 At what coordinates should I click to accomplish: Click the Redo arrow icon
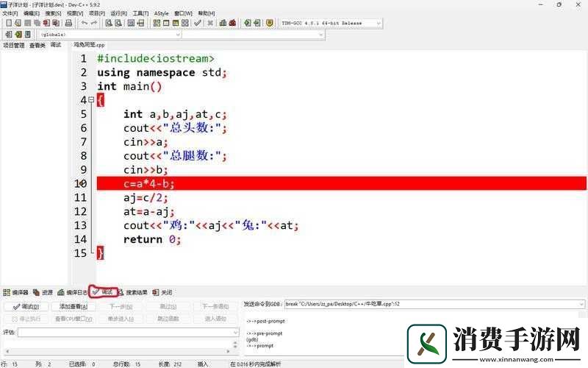[94, 23]
